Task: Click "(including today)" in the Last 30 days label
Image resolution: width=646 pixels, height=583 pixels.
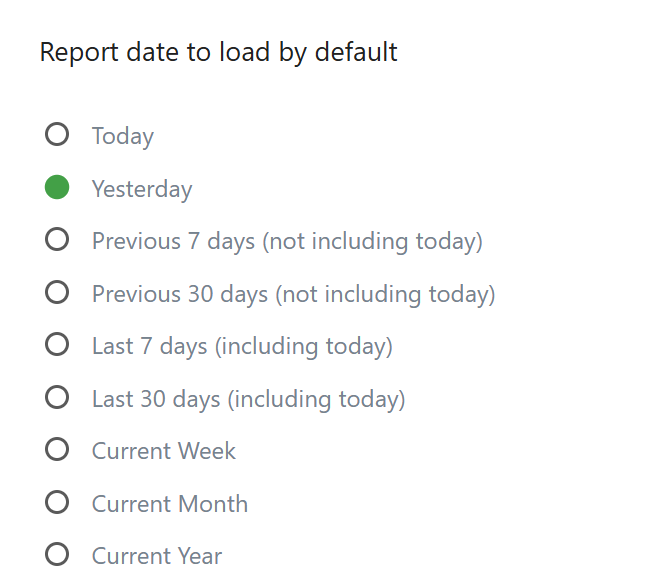Action: [316, 399]
